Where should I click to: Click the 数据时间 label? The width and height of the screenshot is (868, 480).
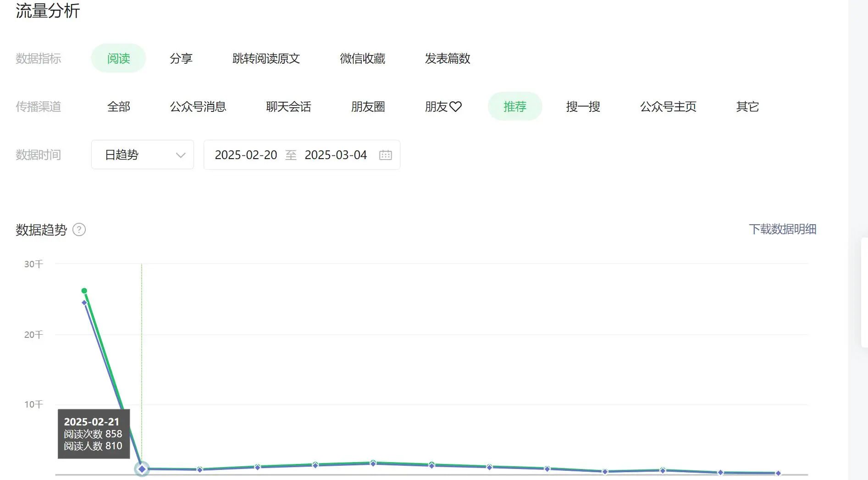coord(39,154)
